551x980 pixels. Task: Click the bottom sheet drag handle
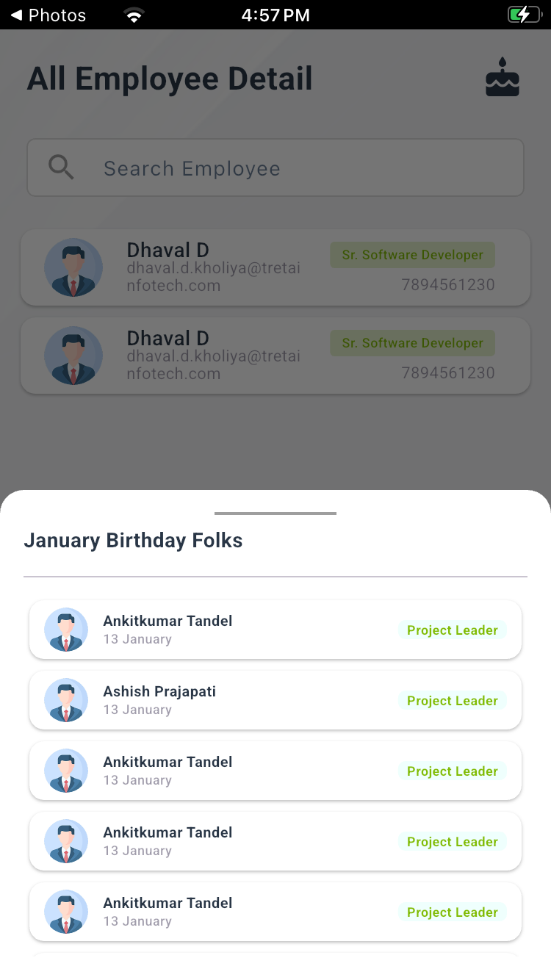[x=275, y=514]
